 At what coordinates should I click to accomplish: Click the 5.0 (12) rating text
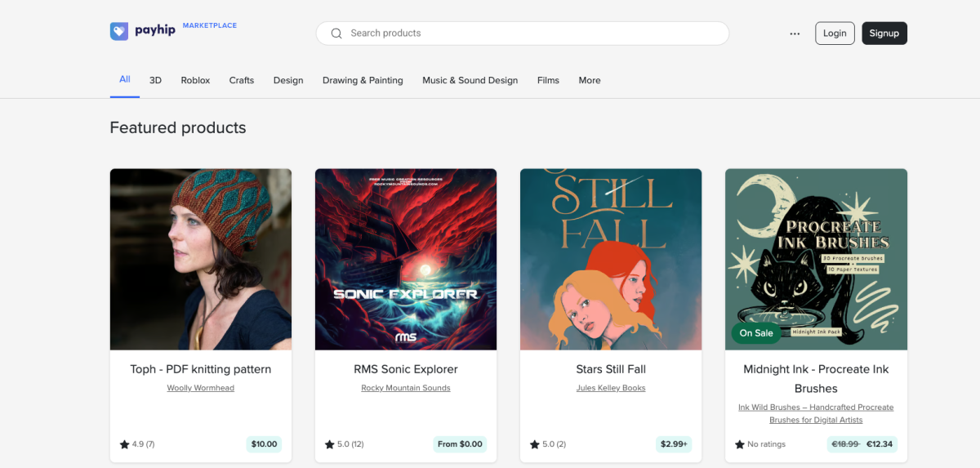pos(350,444)
